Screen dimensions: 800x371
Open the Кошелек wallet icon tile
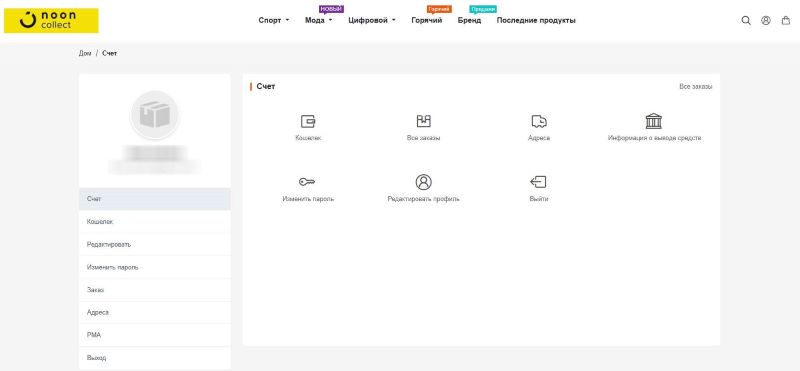pyautogui.click(x=308, y=121)
